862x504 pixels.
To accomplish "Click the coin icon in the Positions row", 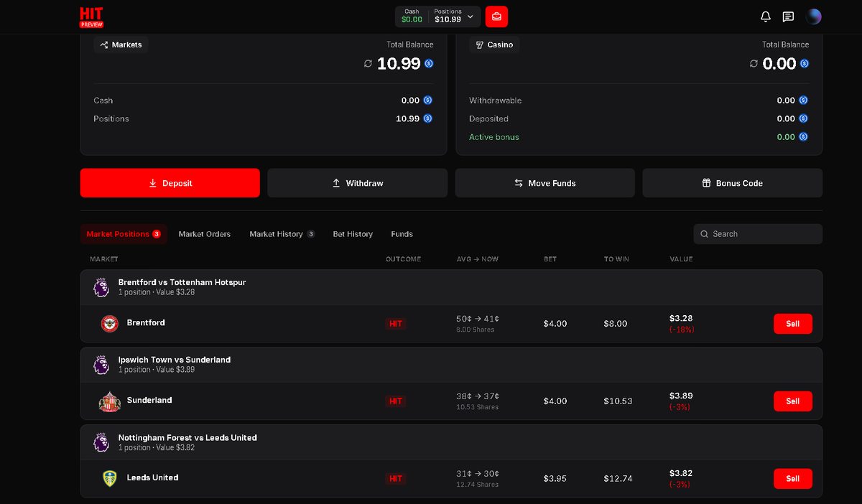I will (x=428, y=118).
